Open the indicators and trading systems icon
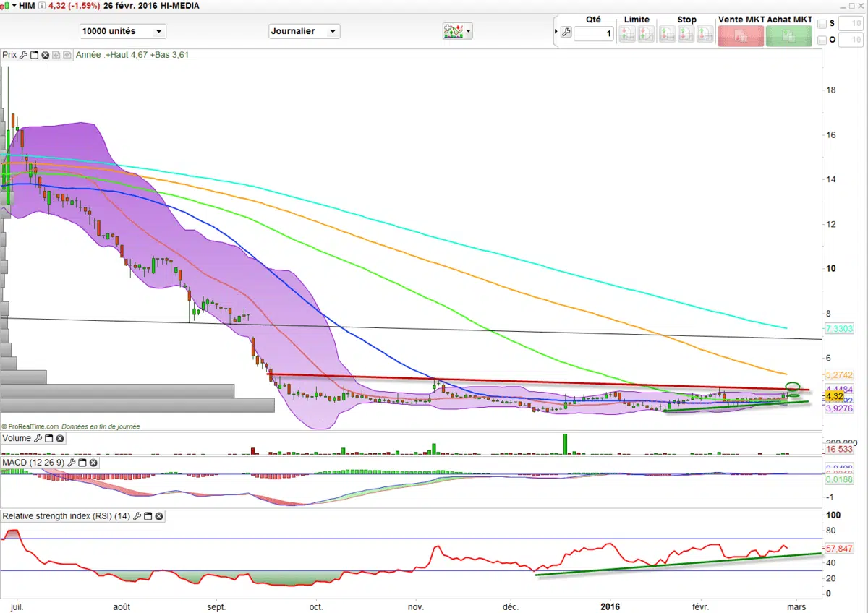Viewport: 868px width, 613px height. pos(454,31)
